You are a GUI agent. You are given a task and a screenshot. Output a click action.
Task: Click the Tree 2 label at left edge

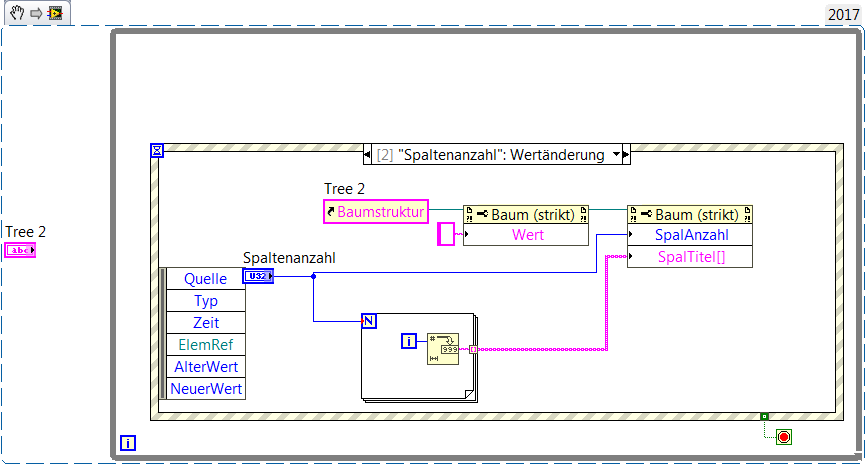(x=25, y=231)
